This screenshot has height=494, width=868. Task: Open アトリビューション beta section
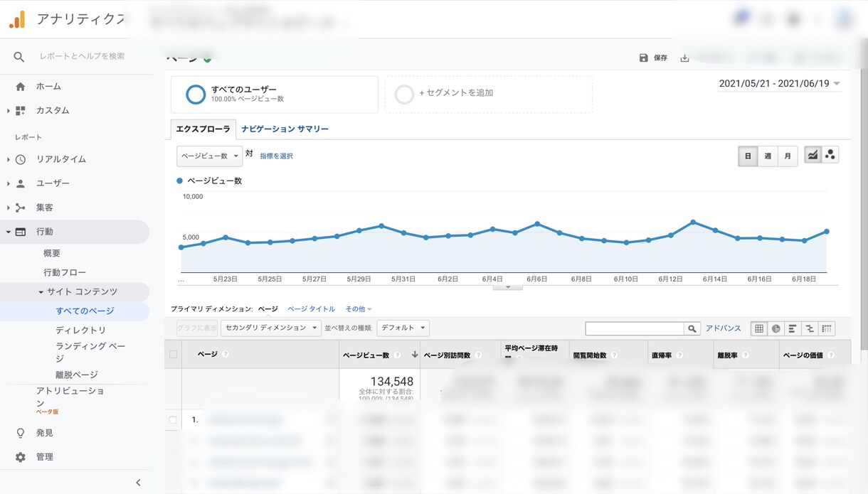[x=70, y=400]
